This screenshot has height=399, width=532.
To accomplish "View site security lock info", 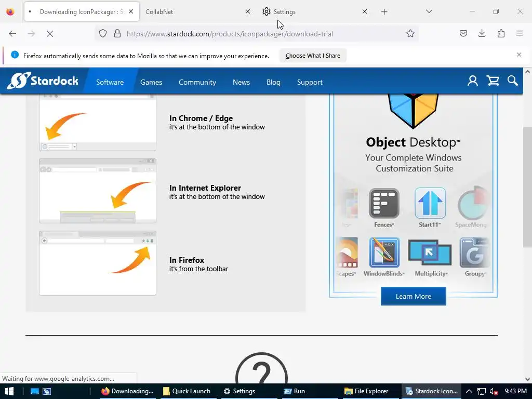I will point(117,34).
